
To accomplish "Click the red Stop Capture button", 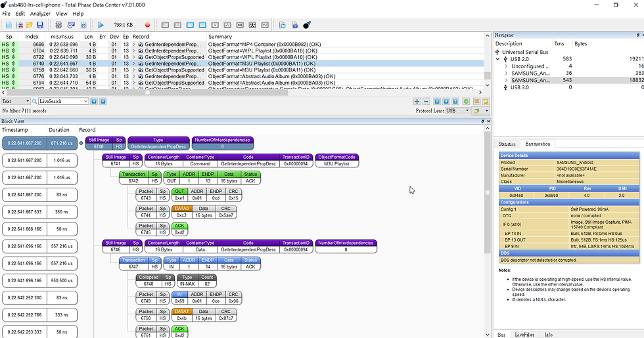I will 147,25.
